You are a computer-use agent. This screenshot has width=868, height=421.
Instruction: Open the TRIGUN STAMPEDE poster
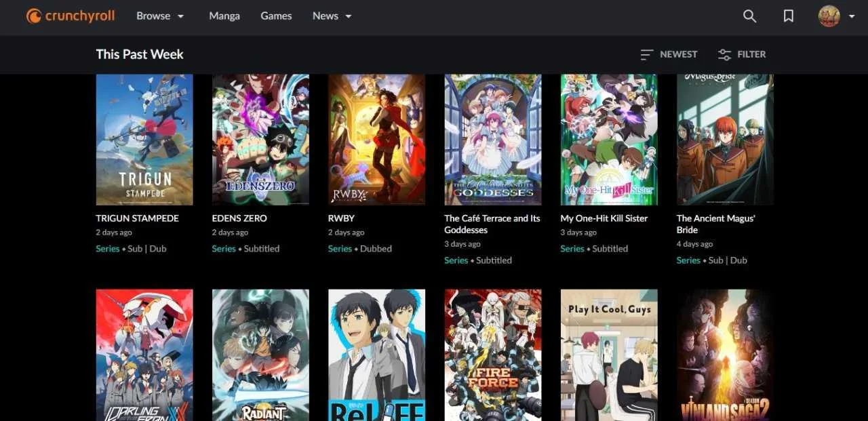coord(144,140)
